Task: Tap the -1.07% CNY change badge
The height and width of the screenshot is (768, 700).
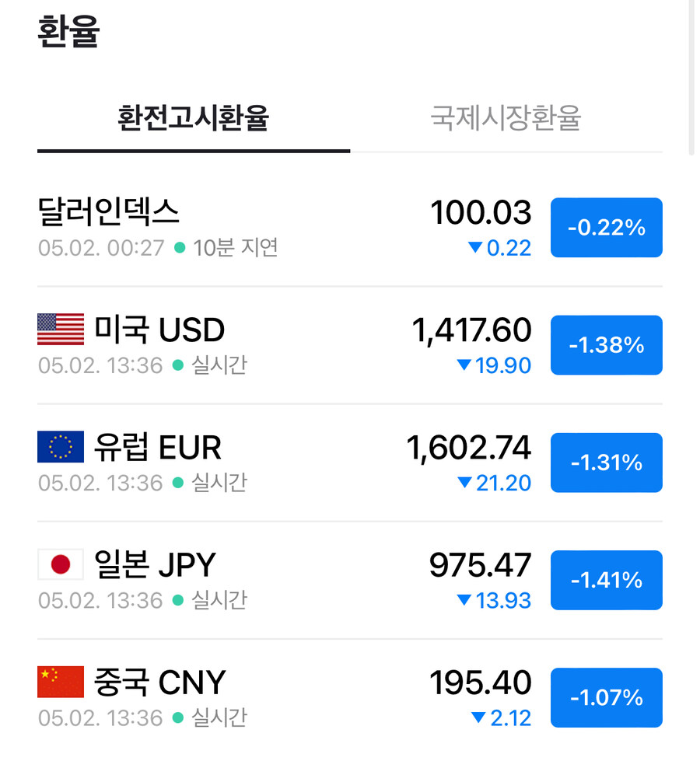Action: click(x=607, y=697)
